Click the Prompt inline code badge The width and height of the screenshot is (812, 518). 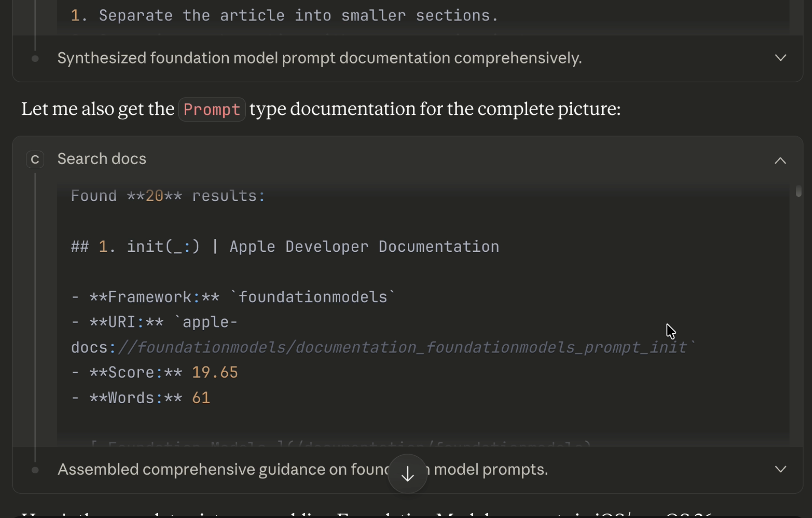[x=212, y=109]
